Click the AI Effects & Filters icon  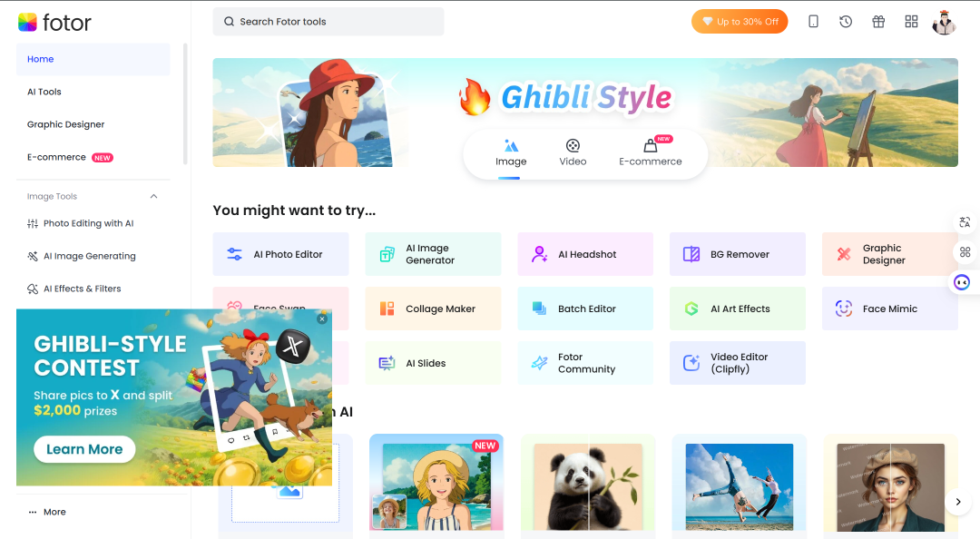pyautogui.click(x=33, y=289)
